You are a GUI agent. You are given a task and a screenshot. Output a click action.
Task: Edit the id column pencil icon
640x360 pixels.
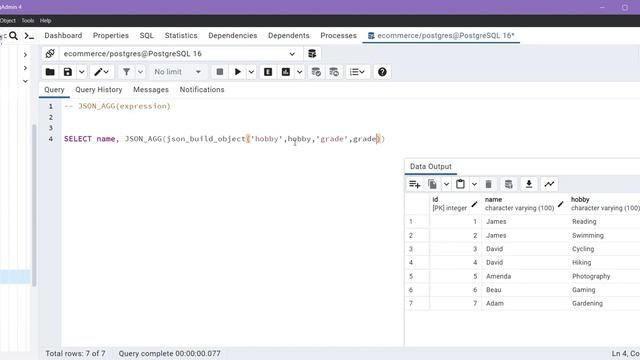point(474,204)
